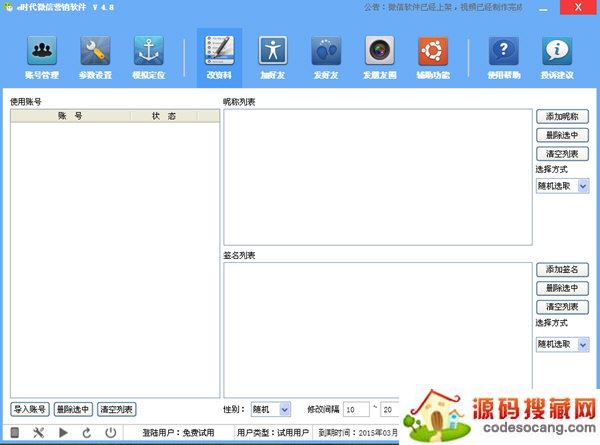600x445 pixels.
Task: Click the 导入账号 button
Action: (30, 409)
